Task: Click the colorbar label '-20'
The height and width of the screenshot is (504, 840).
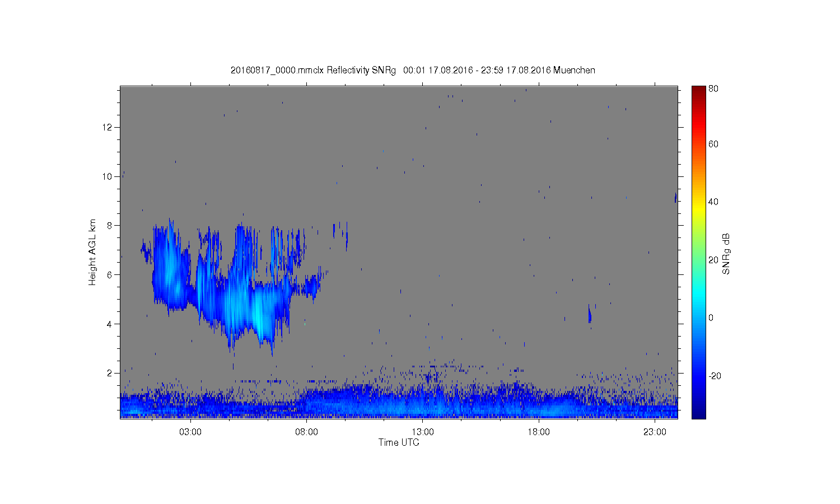Action: click(x=715, y=376)
